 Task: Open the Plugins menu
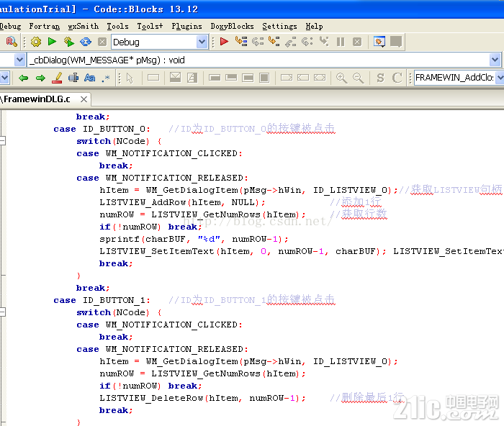coord(186,27)
